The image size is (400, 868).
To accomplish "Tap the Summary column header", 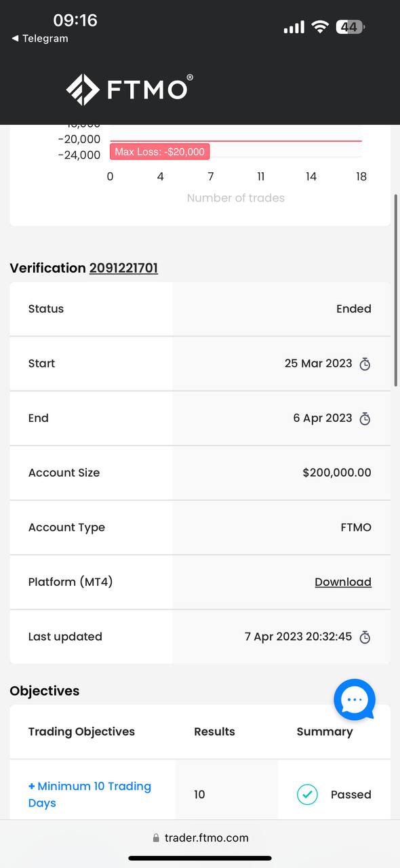I will point(325,732).
